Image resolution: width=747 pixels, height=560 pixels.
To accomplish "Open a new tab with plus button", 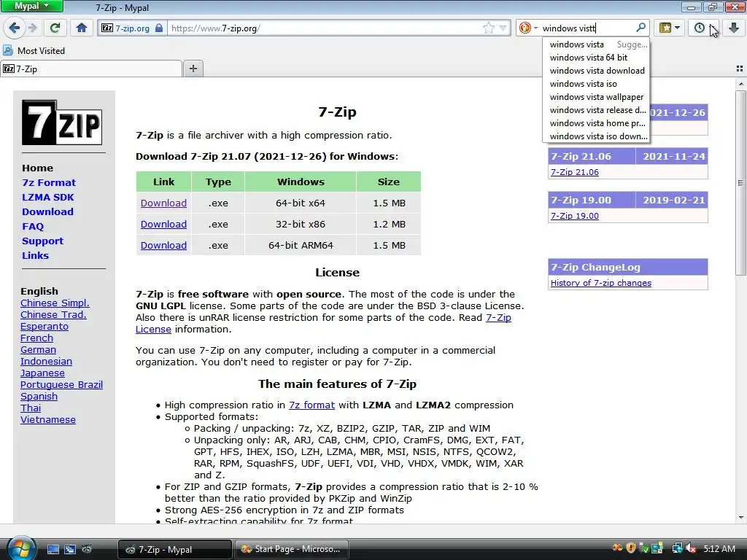I will point(193,69).
